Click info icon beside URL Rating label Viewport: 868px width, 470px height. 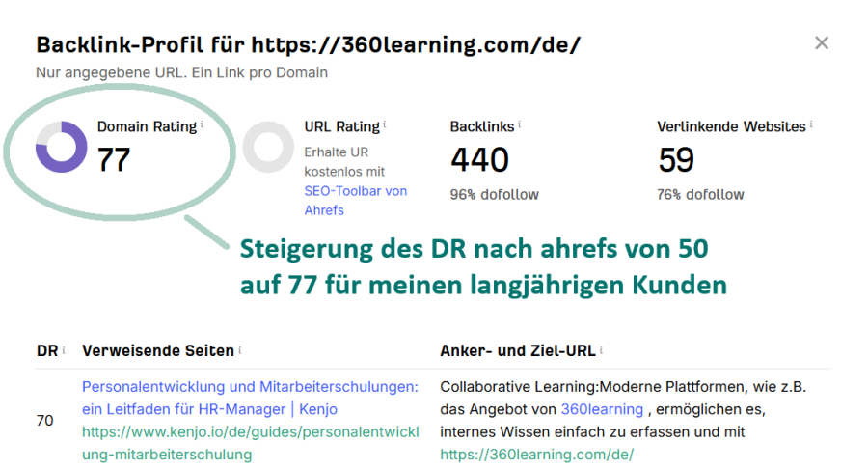point(385,125)
